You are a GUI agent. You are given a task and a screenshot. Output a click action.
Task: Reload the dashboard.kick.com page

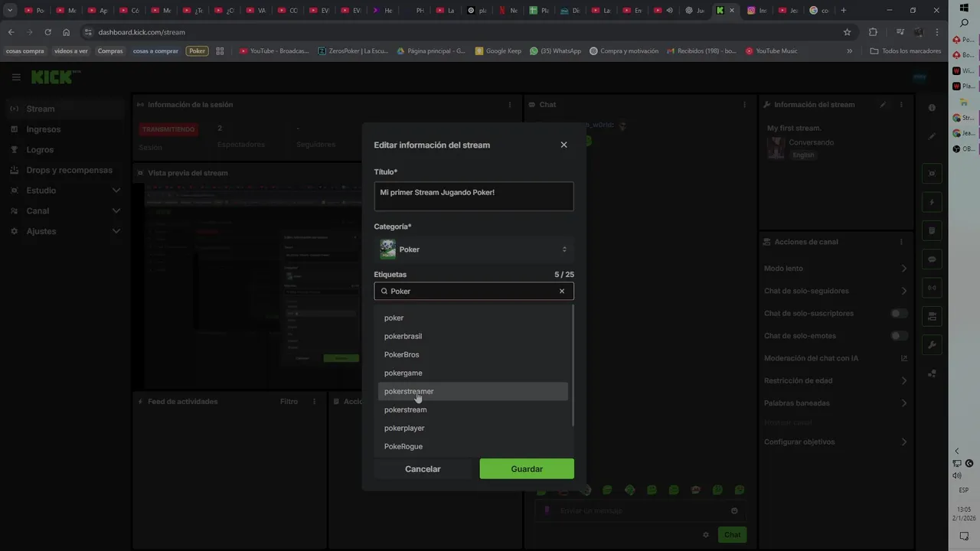(47, 32)
